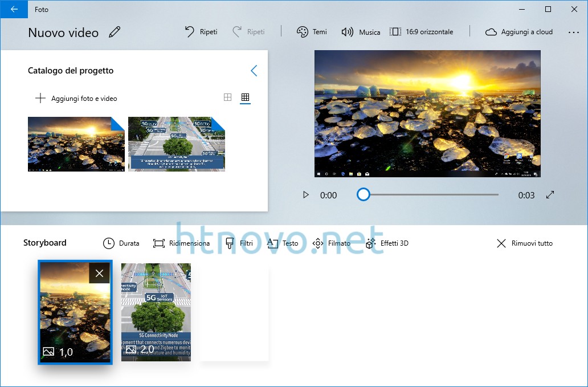The height and width of the screenshot is (387, 588).
Task: Play the video preview
Action: point(305,194)
